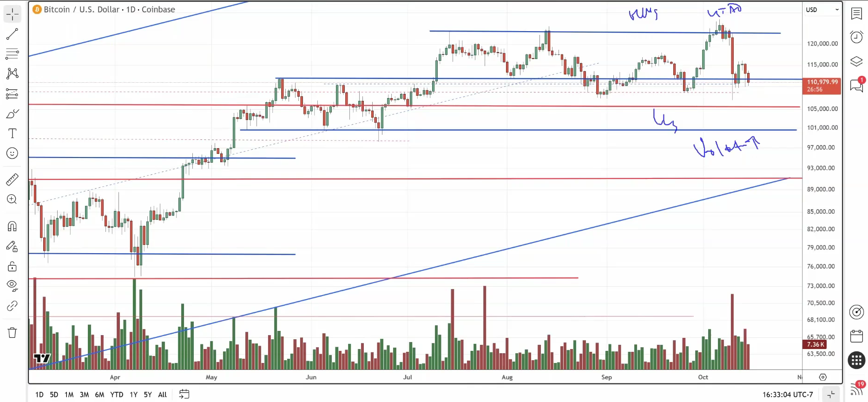Select the trend line drawing tool

pos(12,34)
